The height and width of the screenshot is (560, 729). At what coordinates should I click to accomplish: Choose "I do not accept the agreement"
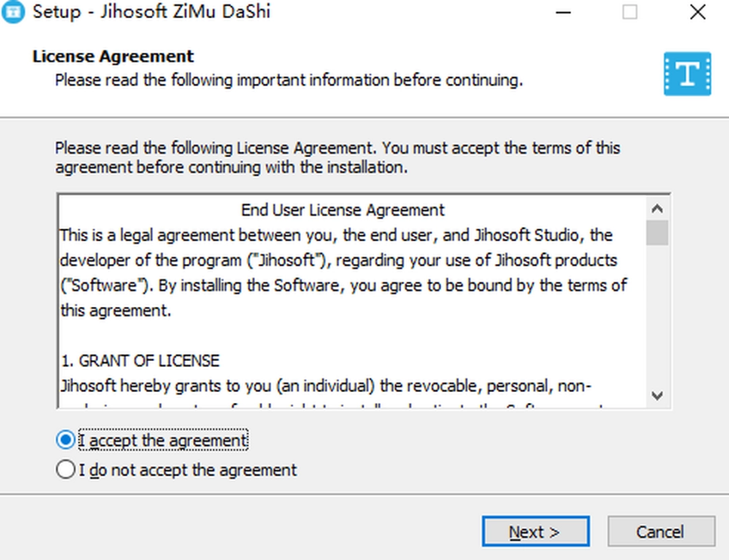pyautogui.click(x=65, y=470)
